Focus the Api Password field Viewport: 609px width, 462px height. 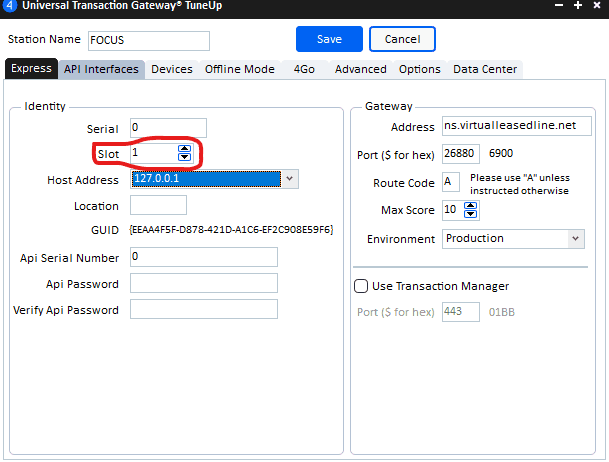pos(203,283)
